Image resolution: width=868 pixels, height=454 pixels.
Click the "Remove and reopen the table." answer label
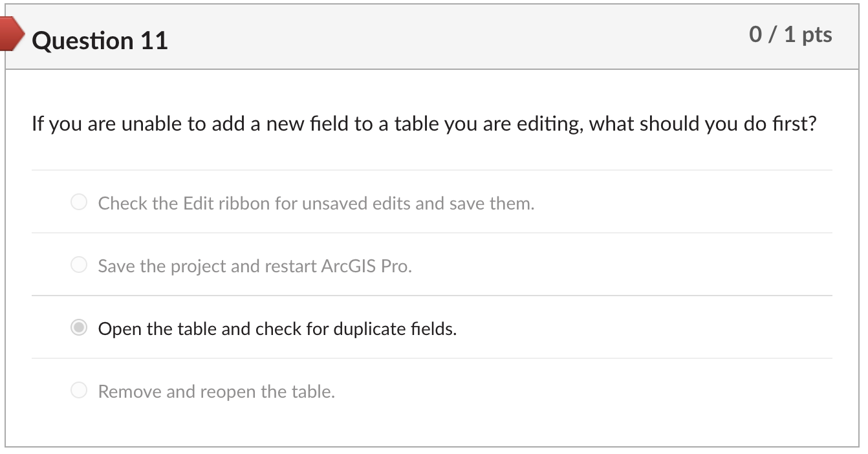click(x=216, y=392)
